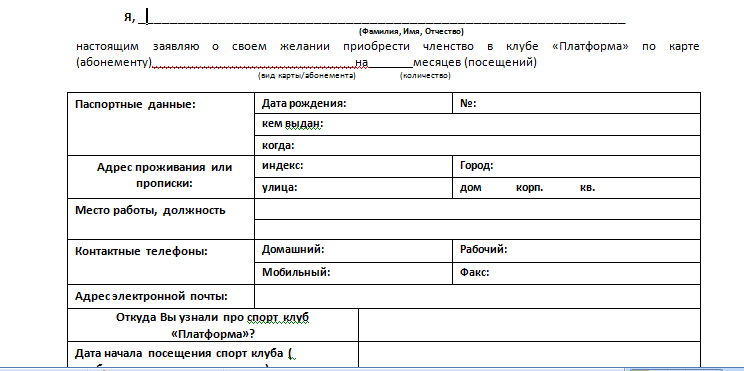
Task: Click the answer cell beside «Откуда Вы узнали»
Action: 530,325
